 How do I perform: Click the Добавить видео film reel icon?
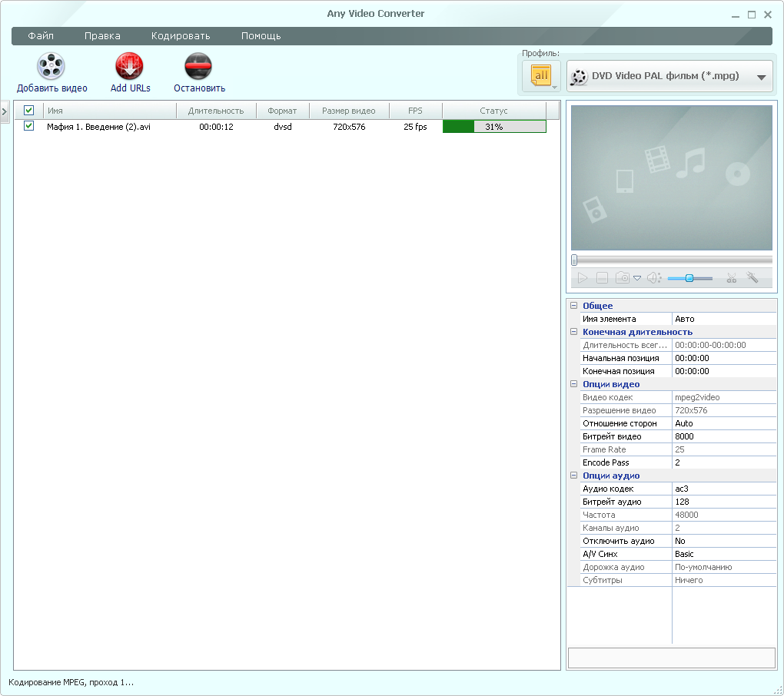click(x=51, y=67)
